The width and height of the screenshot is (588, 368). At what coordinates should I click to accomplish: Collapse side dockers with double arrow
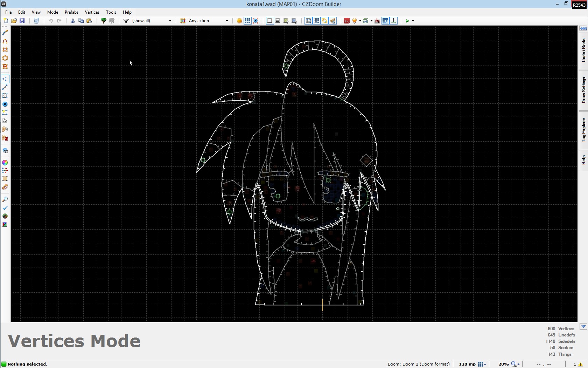click(583, 28)
